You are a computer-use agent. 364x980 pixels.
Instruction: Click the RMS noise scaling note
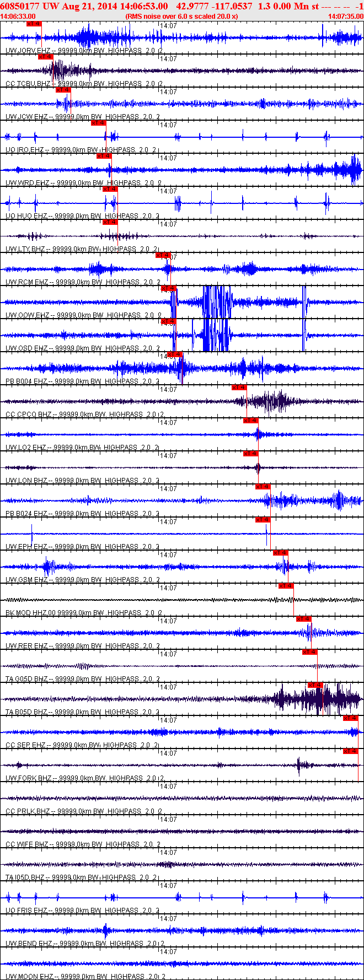(181, 17)
